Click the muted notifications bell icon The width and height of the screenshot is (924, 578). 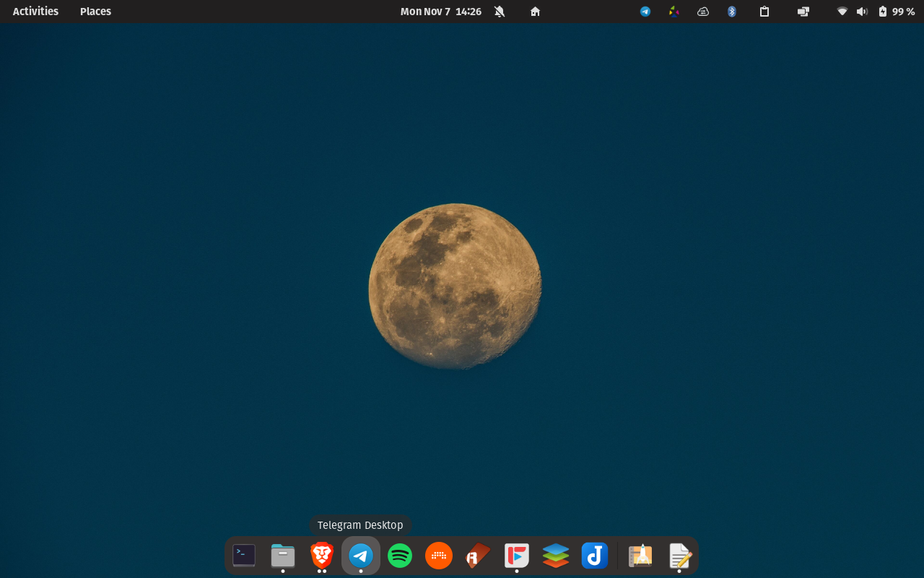point(500,12)
